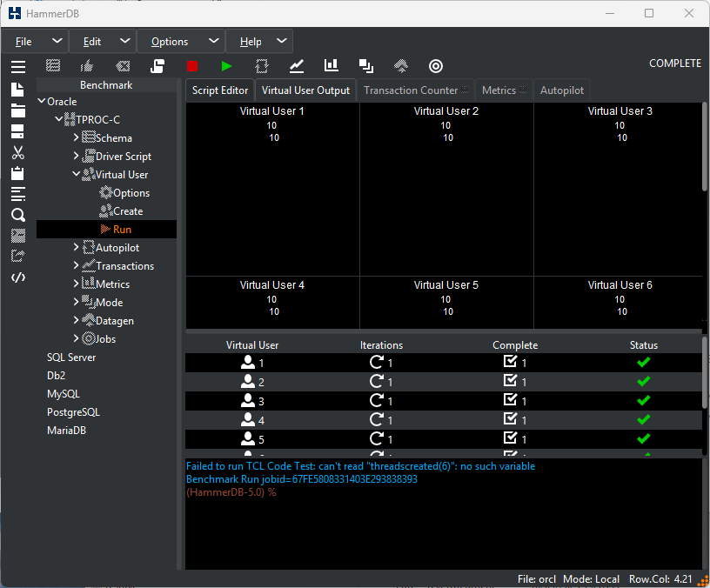Switch to the Metrics tab
This screenshot has width=710, height=588.
pos(504,90)
